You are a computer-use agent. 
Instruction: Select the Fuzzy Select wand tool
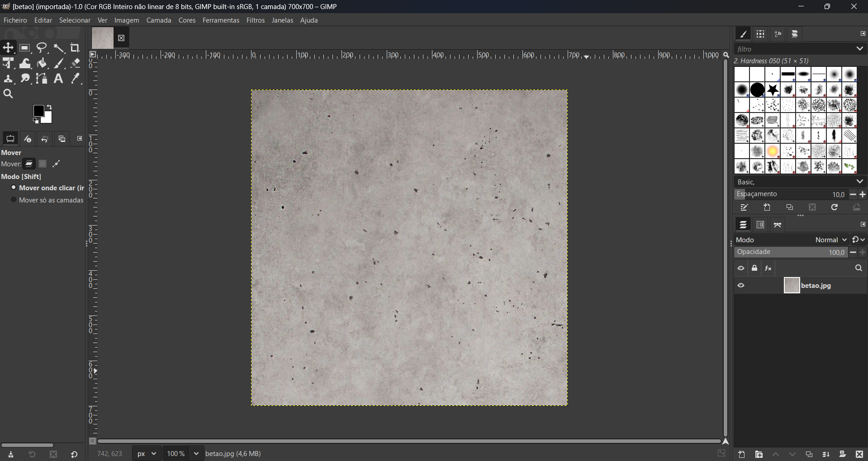[x=59, y=48]
